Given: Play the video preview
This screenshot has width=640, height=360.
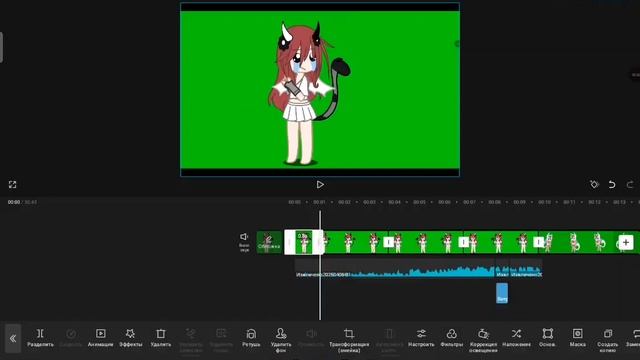Looking at the screenshot, I should (320, 184).
